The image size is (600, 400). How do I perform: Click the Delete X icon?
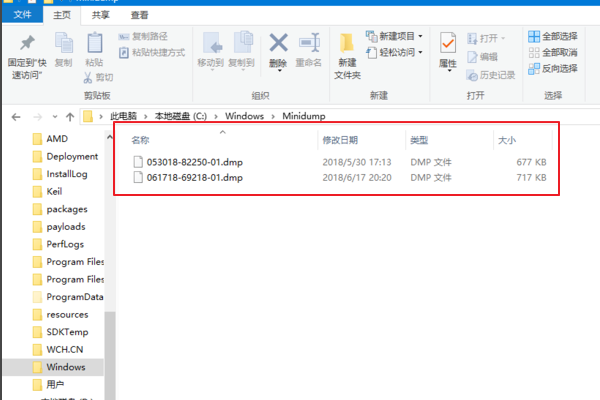(278, 43)
